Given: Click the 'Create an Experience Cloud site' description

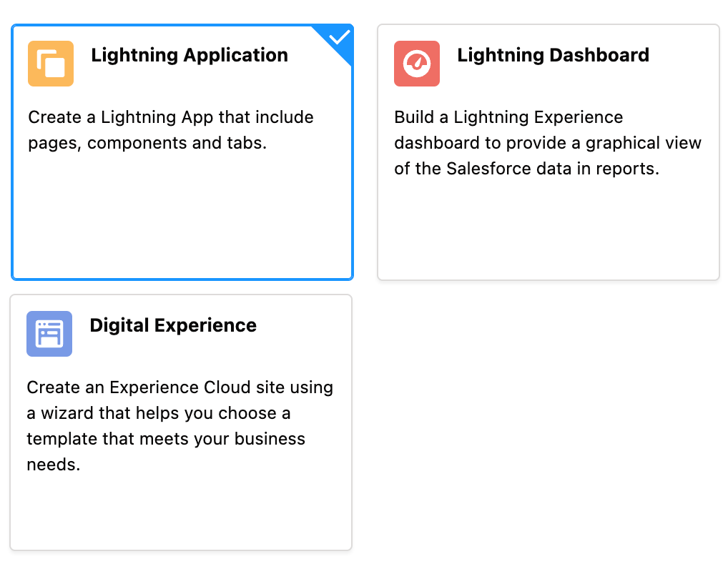Looking at the screenshot, I should point(180,425).
